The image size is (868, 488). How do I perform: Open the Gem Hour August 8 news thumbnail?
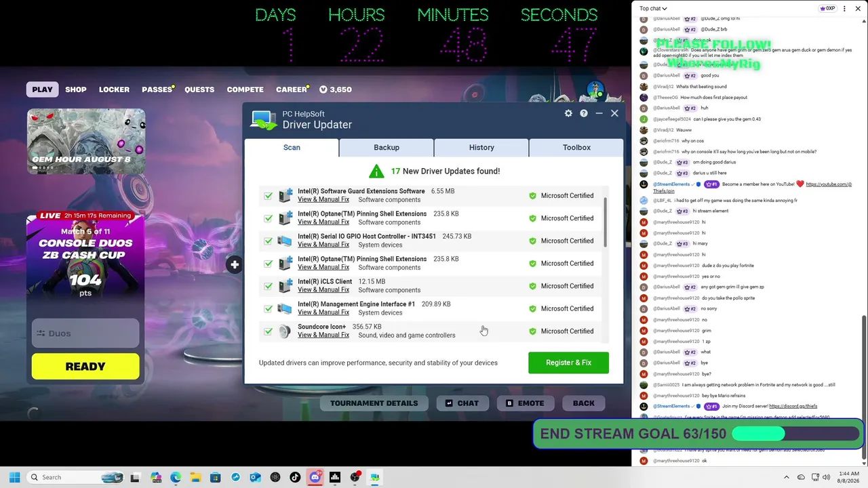point(86,141)
